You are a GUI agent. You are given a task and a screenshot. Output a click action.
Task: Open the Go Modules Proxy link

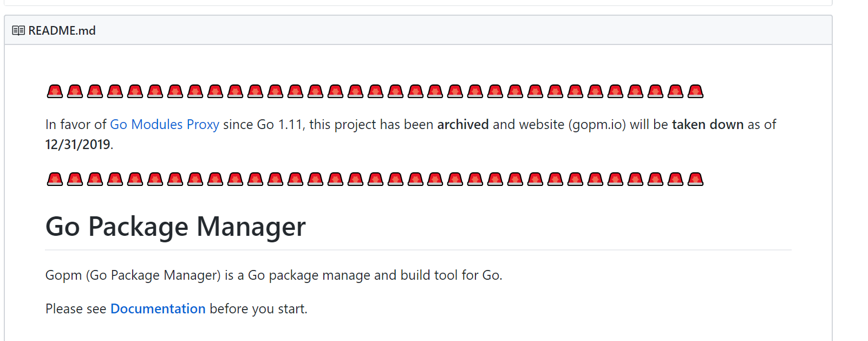point(165,125)
